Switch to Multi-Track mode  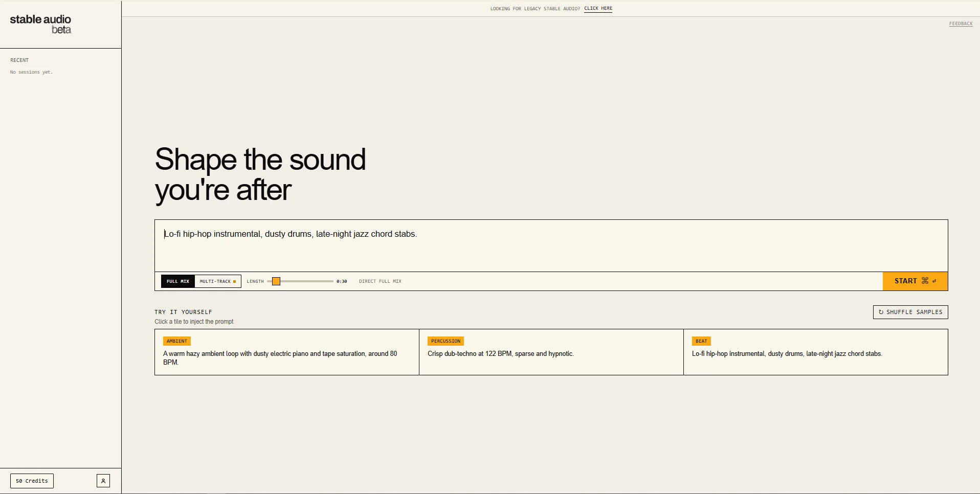pos(218,281)
